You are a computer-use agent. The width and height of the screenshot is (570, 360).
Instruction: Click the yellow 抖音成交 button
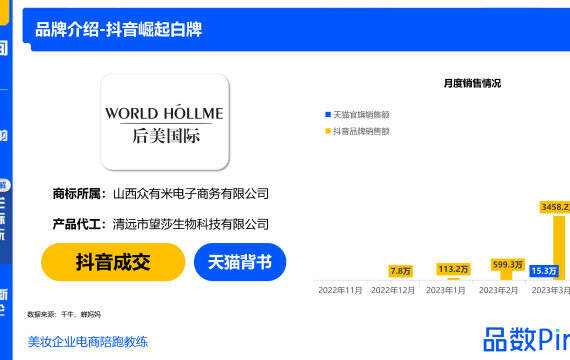[x=113, y=262]
